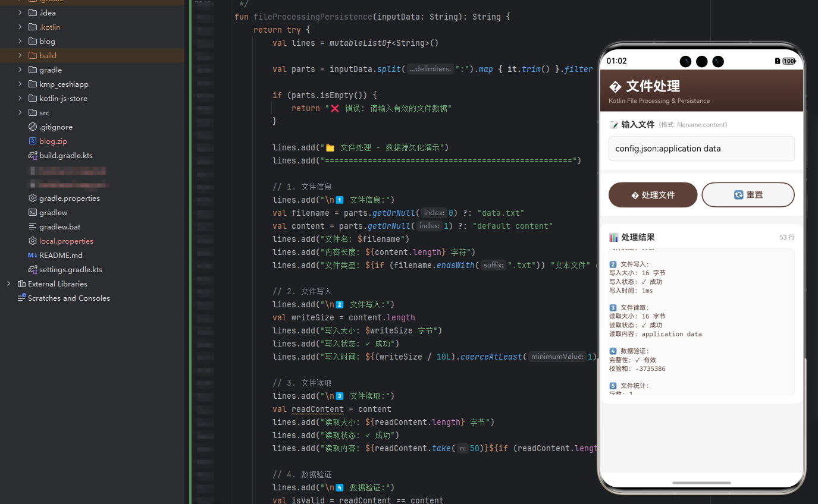The height and width of the screenshot is (504, 818).
Task: Open settings.gradle.kts from project tree
Action: point(71,269)
